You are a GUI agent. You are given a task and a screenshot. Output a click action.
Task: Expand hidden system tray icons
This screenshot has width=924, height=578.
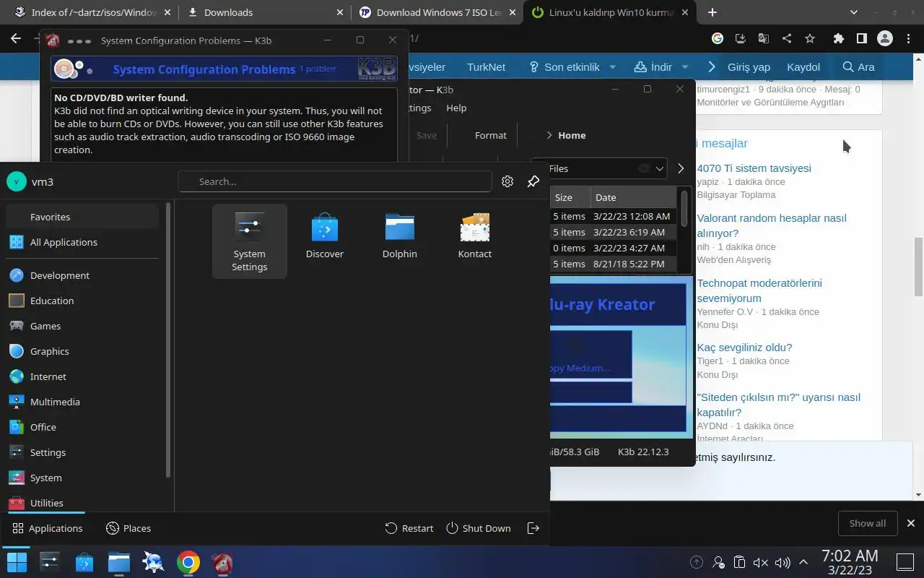(x=803, y=562)
